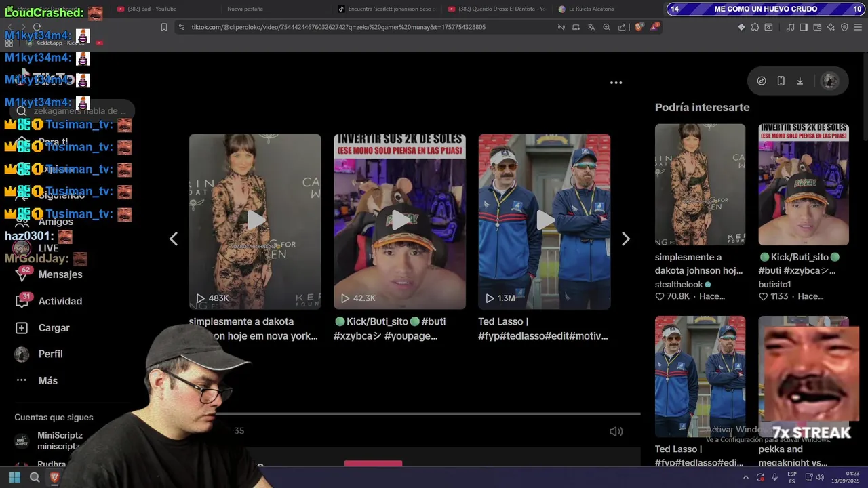Show hidden system tray icons chevron
This screenshot has height=488, width=868.
coord(745,477)
